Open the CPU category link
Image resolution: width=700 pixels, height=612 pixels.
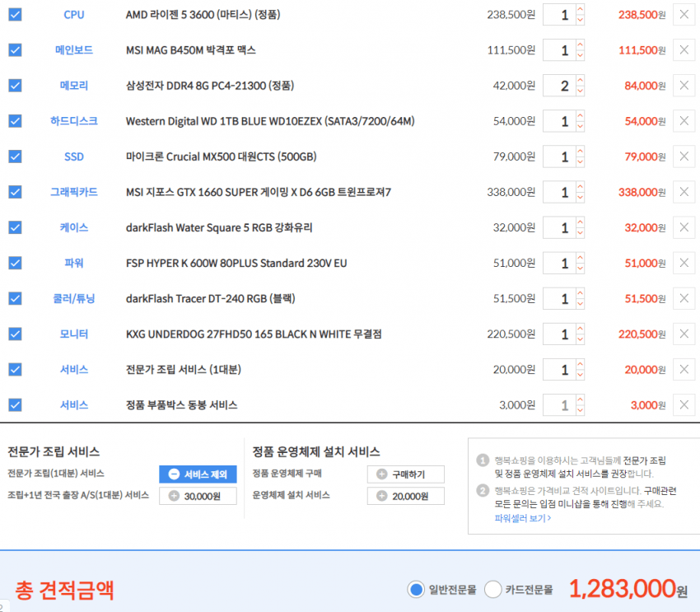click(x=73, y=15)
